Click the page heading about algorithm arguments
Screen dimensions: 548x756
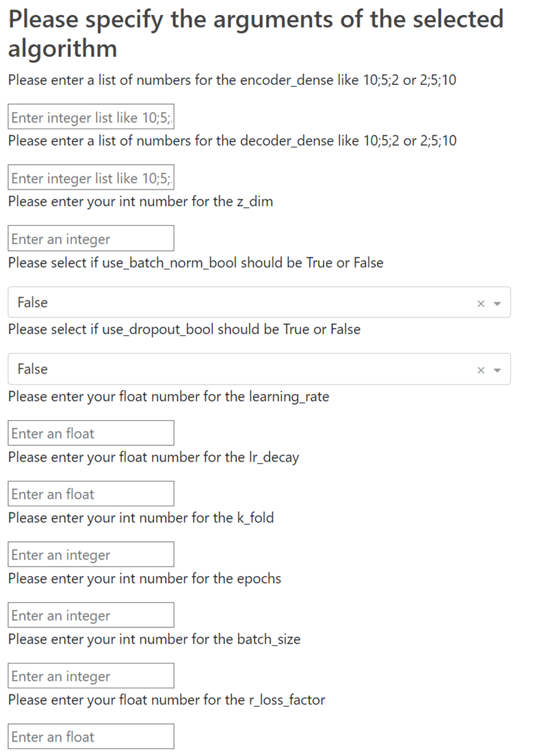256,34
